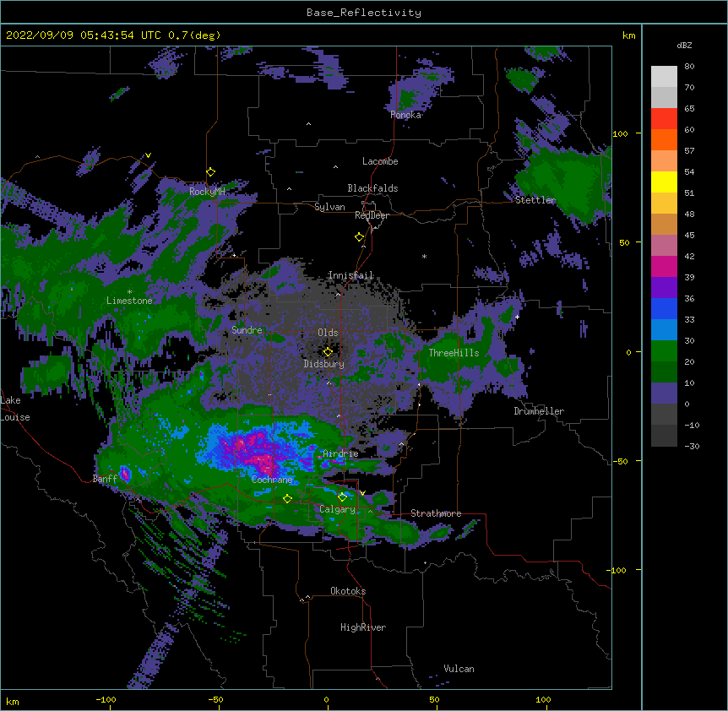Click the dBZ legend heading
The width and height of the screenshot is (728, 711).
coord(684,45)
